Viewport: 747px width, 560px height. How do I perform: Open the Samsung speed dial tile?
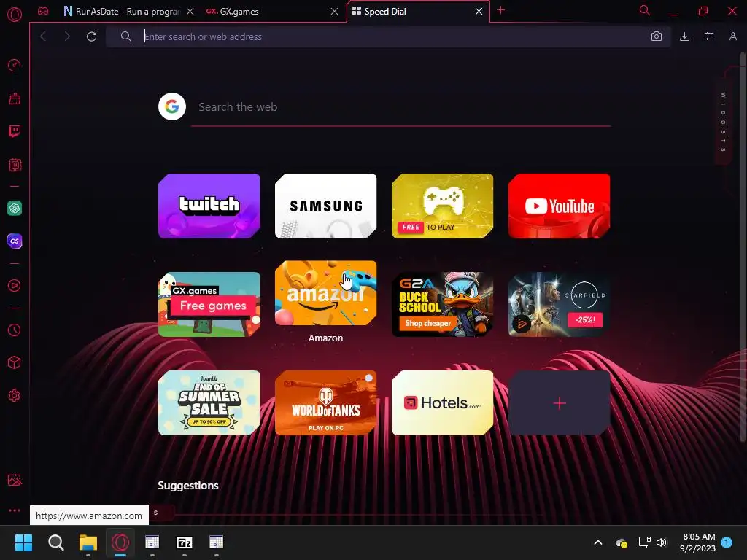(326, 206)
